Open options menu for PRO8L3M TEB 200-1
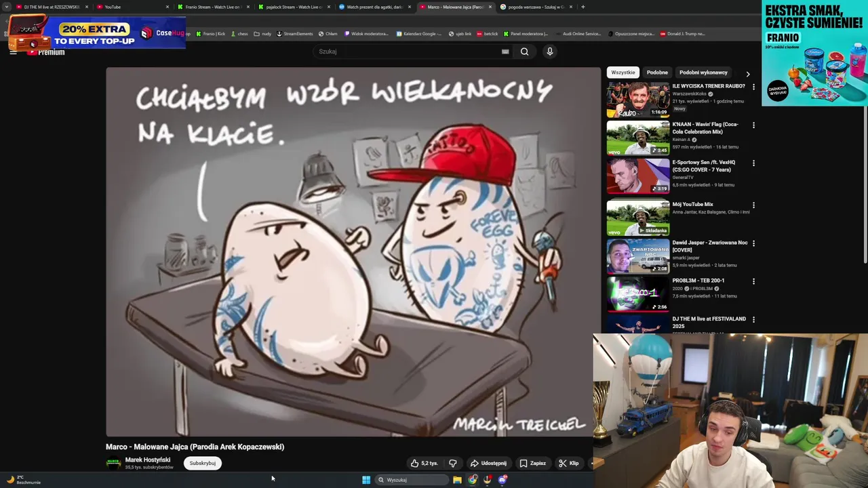 tap(753, 281)
